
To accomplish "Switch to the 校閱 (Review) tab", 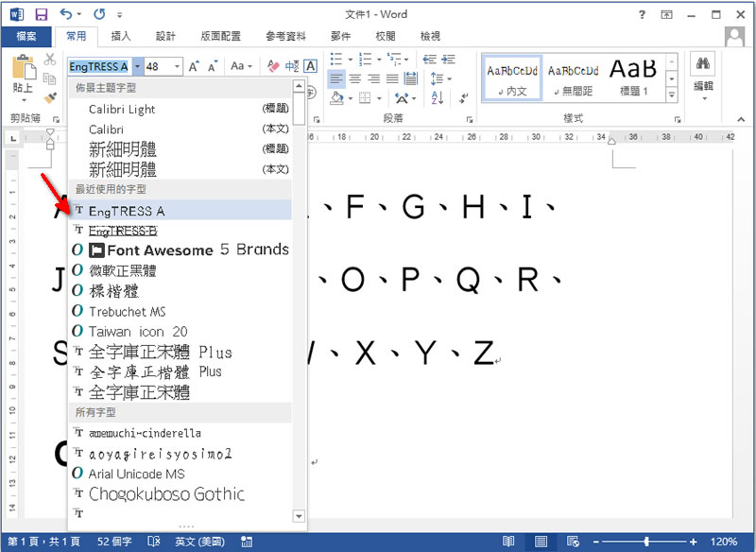I will [x=386, y=36].
